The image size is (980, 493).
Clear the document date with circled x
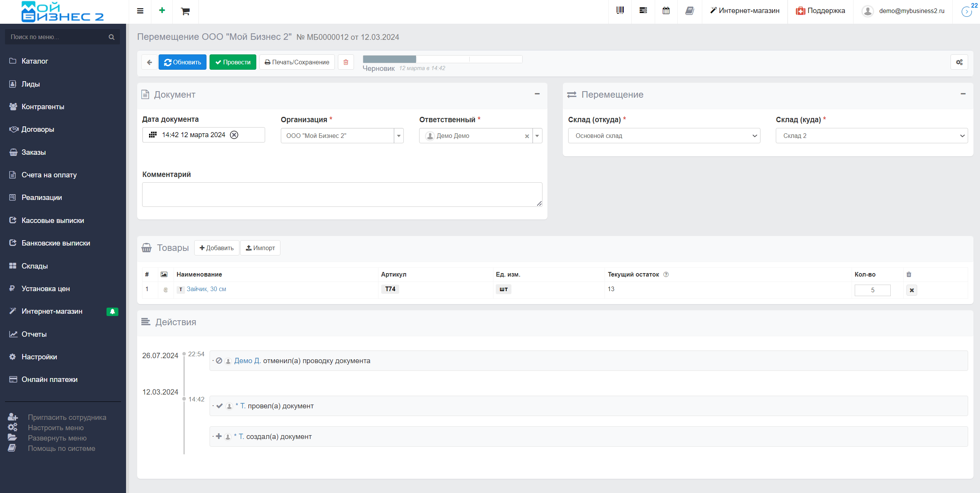234,135
